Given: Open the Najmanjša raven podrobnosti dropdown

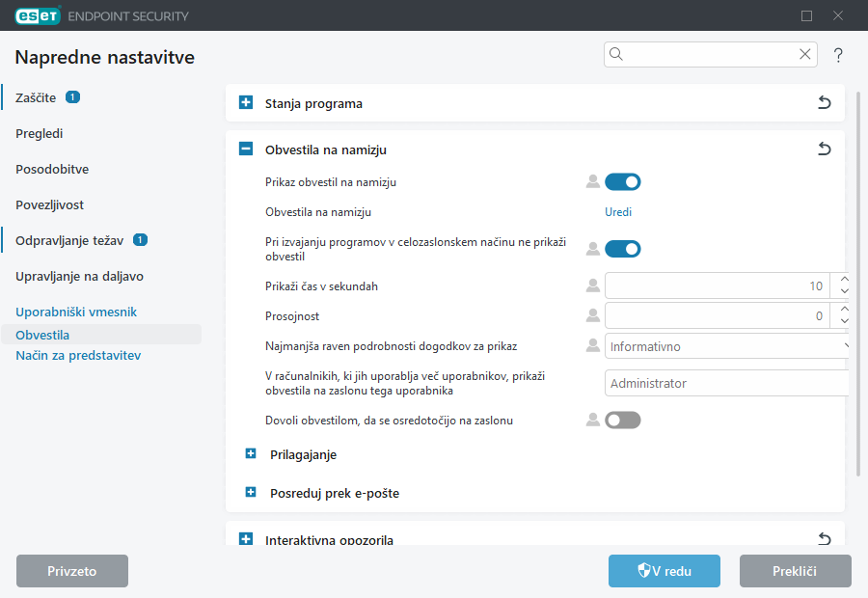Looking at the screenshot, I should click(727, 345).
